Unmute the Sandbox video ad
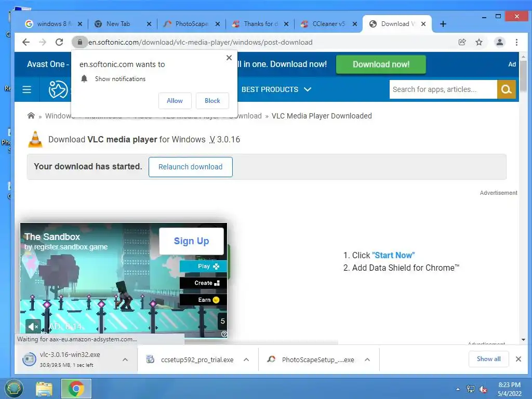This screenshot has height=399, width=532. click(33, 327)
